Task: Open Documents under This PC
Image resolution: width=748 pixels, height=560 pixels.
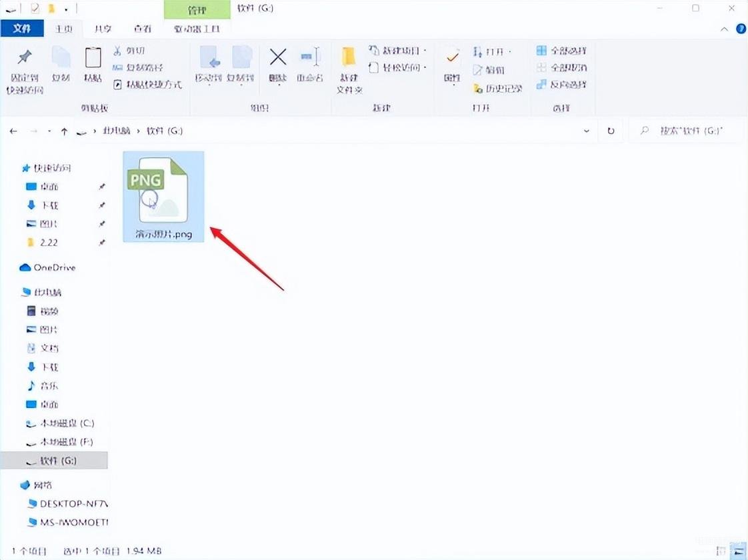Action: pyautogui.click(x=42, y=348)
